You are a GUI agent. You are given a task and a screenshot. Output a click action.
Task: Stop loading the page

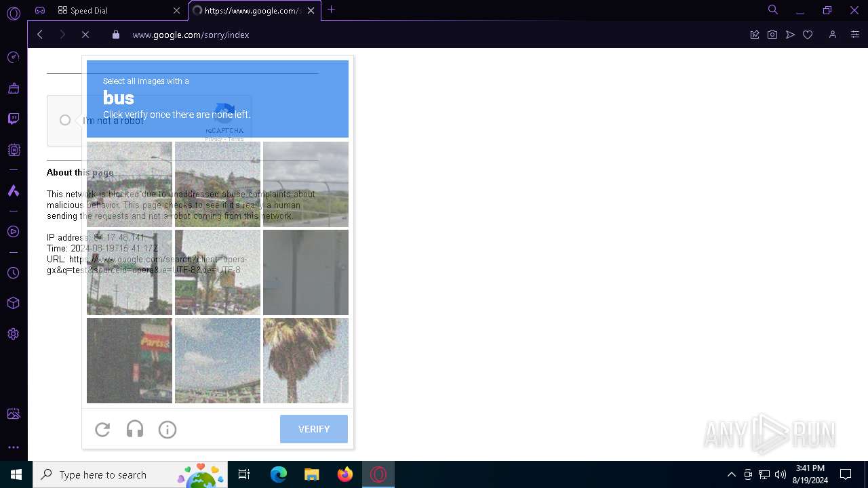[x=85, y=35]
